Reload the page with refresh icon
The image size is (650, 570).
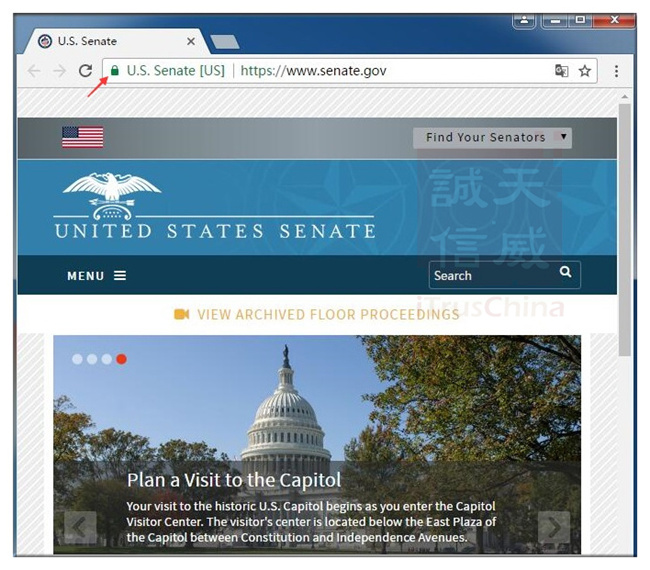coord(85,71)
